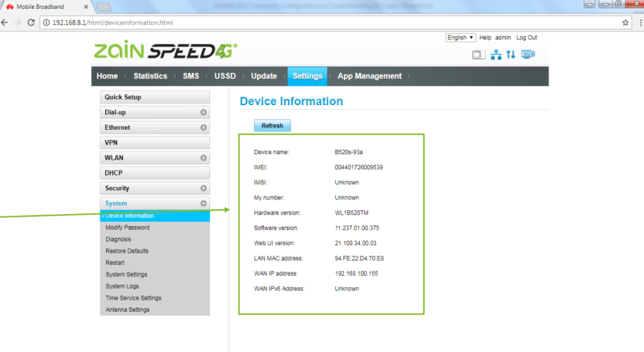Click the browser back arrow

pyautogui.click(x=4, y=23)
